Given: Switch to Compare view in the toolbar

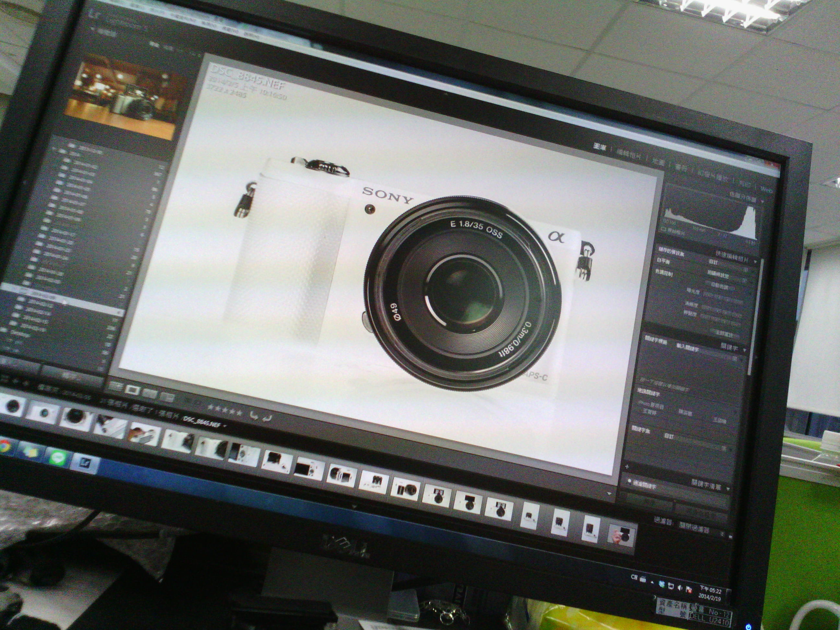Looking at the screenshot, I should pyautogui.click(x=149, y=393).
